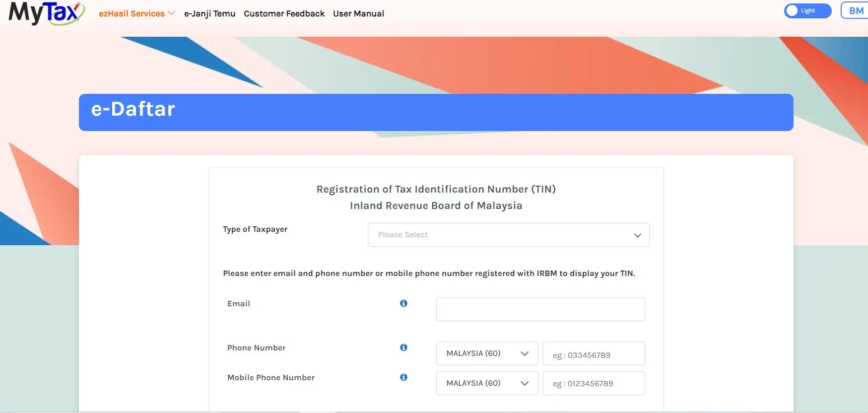This screenshot has height=413, width=868.
Task: Click the Phone Number country code arrow
Action: [x=525, y=353]
